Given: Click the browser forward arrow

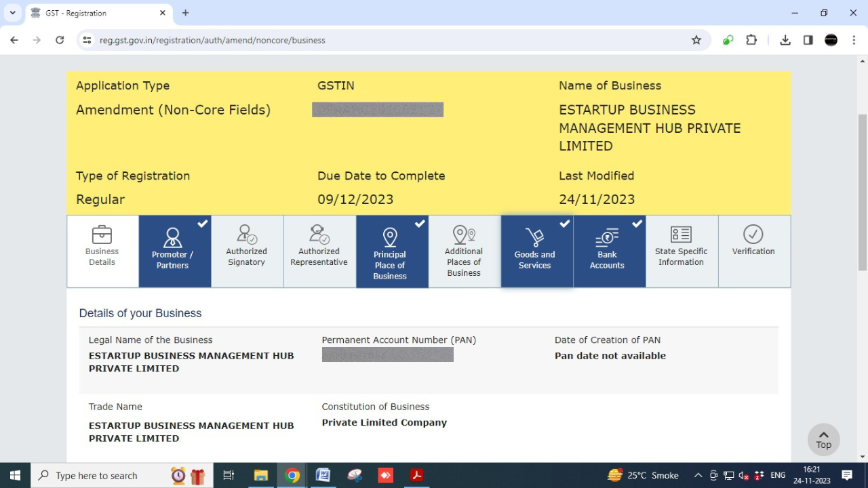Looking at the screenshot, I should click(x=37, y=40).
